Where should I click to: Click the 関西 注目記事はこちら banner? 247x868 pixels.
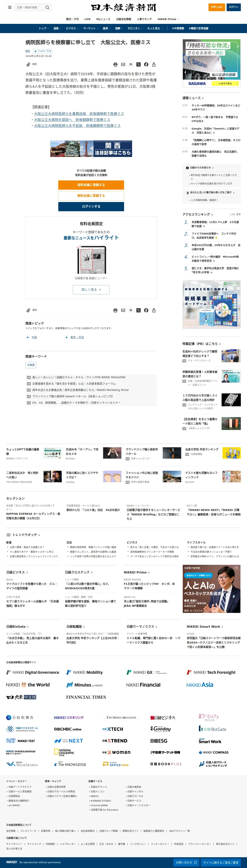[91, 149]
